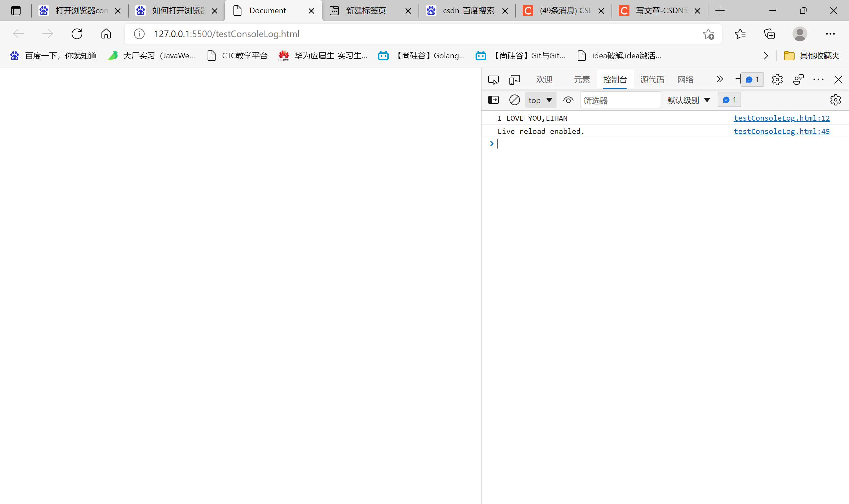Click the live expression eye icon

tap(568, 100)
